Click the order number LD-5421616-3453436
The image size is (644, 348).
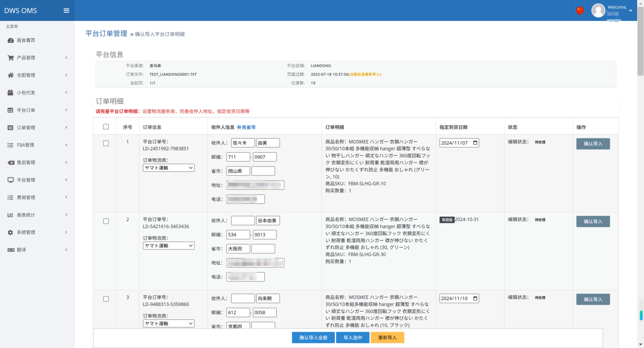pos(166,226)
